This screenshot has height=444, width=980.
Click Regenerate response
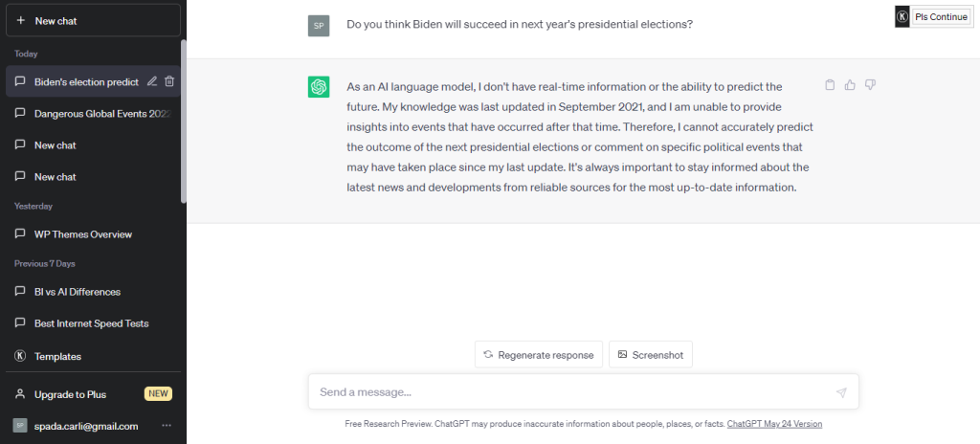click(x=539, y=355)
